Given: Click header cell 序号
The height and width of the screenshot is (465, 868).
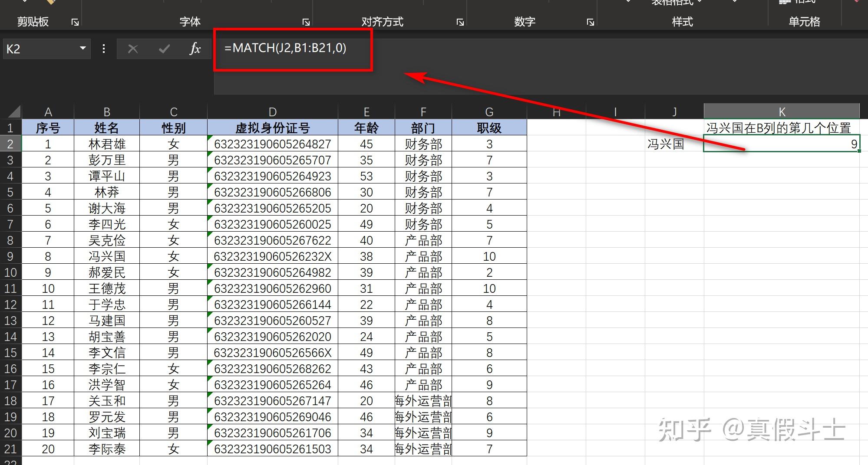Looking at the screenshot, I should tap(48, 128).
